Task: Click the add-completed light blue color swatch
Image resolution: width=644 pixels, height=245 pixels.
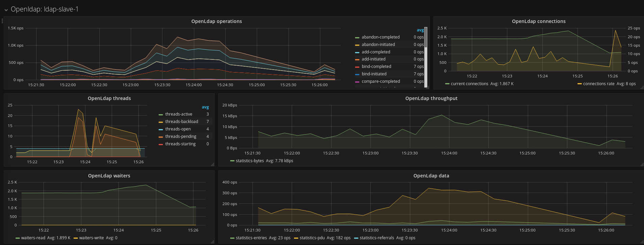Action: (357, 52)
